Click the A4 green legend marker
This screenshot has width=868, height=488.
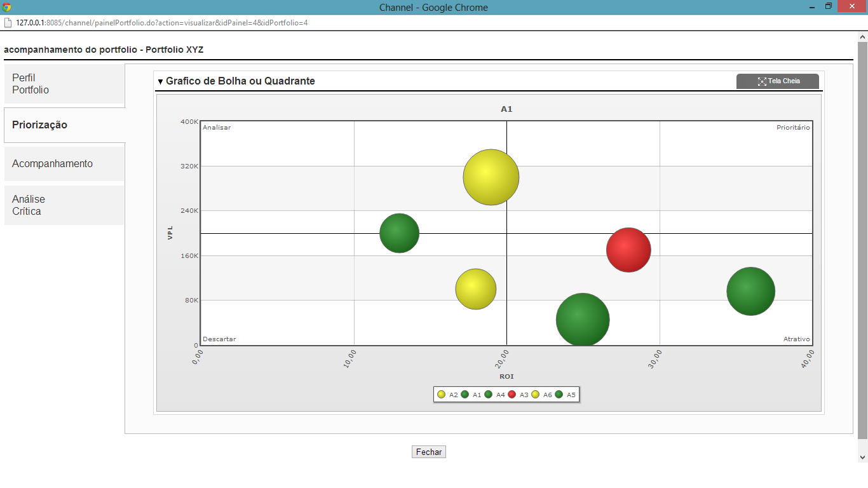[x=488, y=395]
